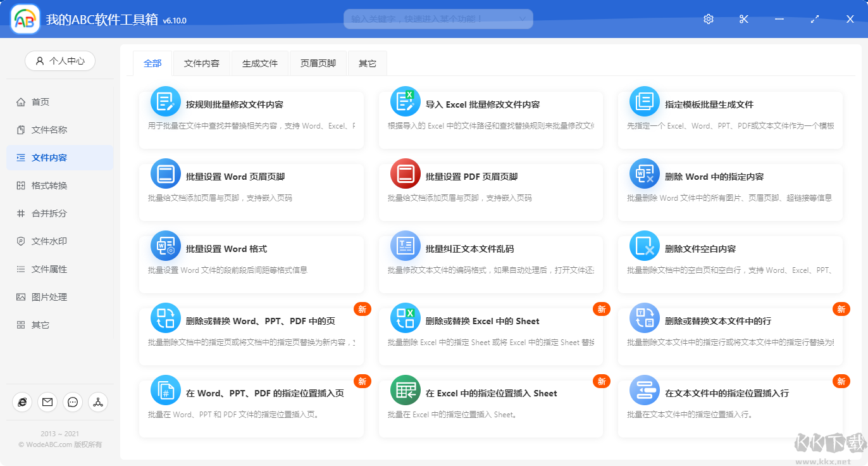Open the 按规则批量修改文件内容 tool icon

pos(165,101)
